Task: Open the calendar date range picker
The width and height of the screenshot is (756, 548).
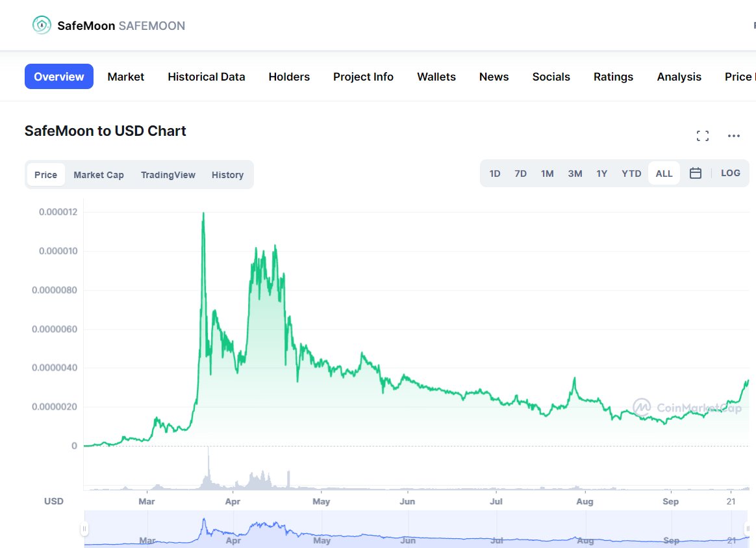Action: point(695,173)
